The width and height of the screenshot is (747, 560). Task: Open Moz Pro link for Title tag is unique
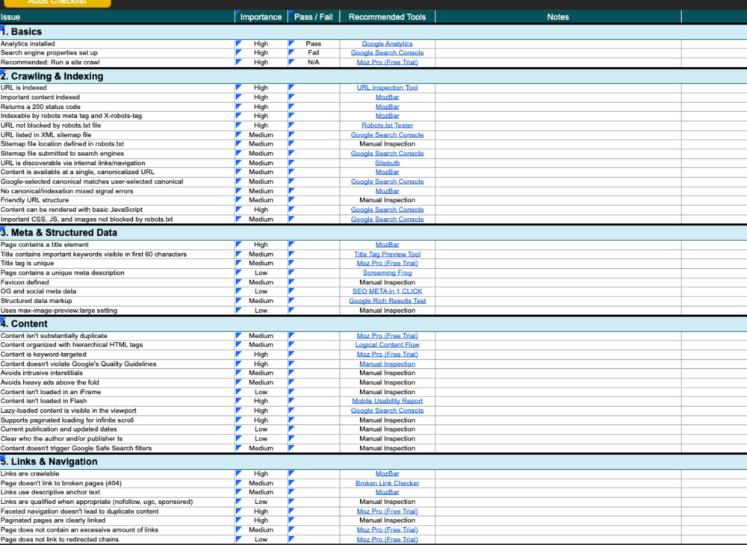(387, 264)
